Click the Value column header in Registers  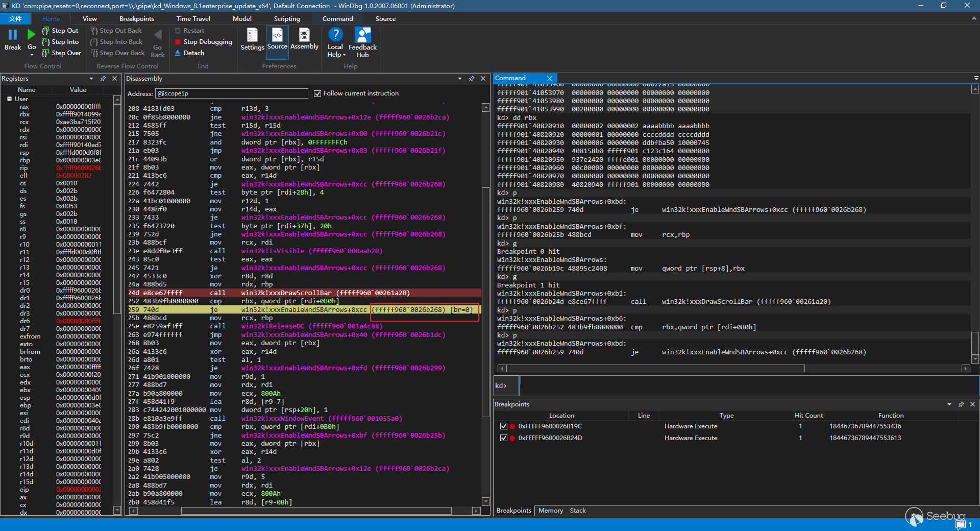click(x=78, y=90)
